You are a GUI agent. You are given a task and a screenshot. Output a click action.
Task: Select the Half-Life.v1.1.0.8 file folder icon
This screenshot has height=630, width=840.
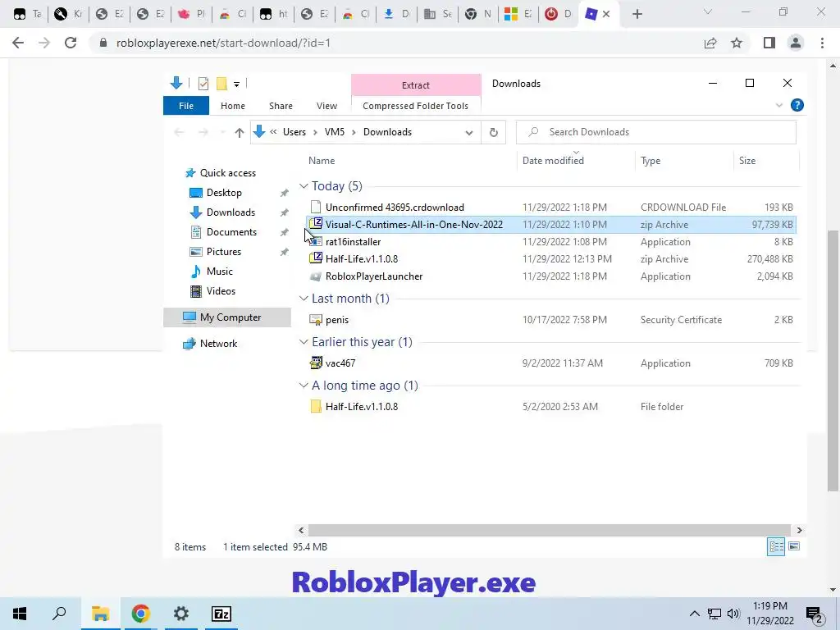(316, 406)
